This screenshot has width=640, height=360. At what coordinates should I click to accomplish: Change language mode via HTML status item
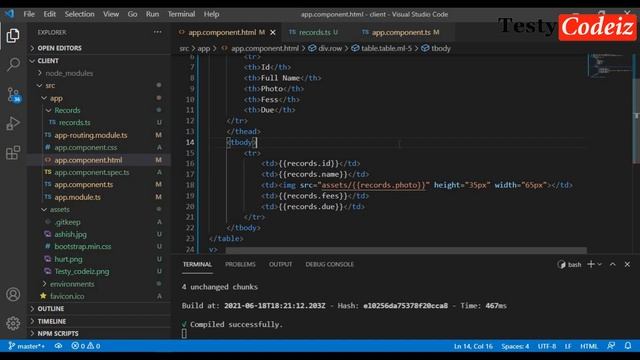pyautogui.click(x=589, y=346)
